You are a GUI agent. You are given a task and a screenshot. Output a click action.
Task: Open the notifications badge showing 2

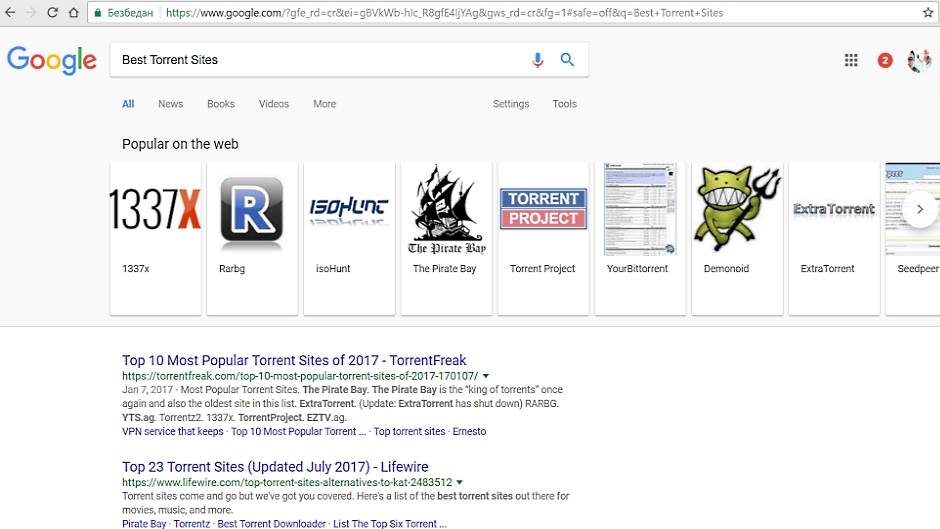[x=884, y=61]
